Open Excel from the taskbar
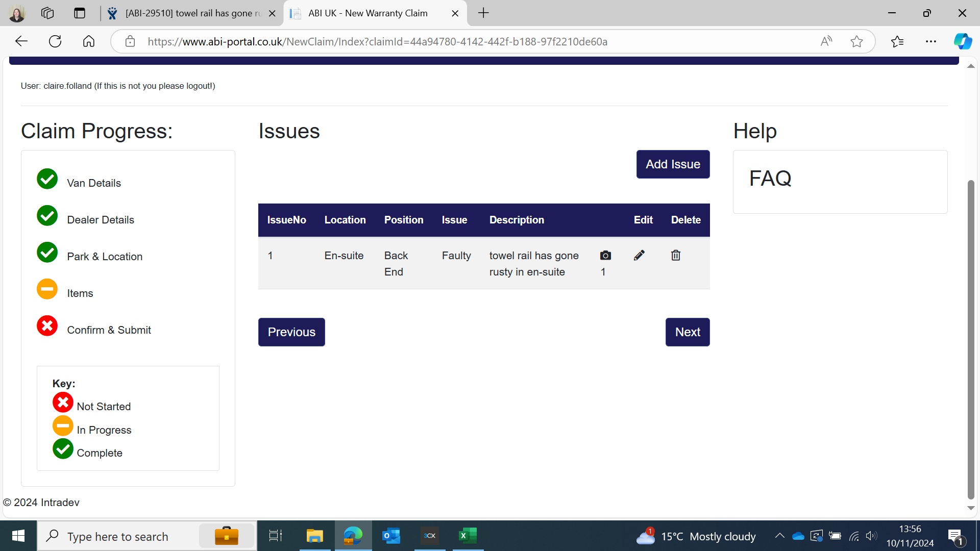 468,536
